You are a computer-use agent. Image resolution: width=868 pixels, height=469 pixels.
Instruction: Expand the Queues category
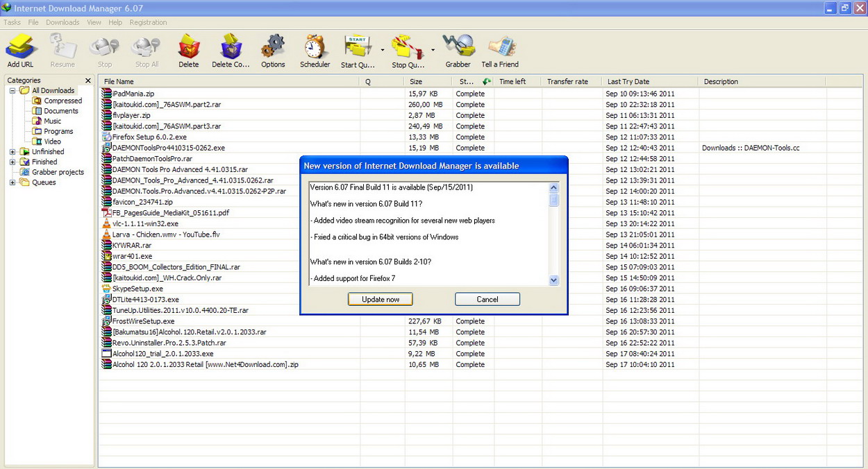tap(12, 182)
